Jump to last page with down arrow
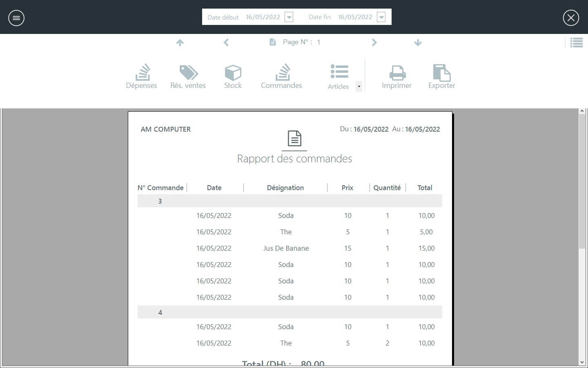This screenshot has height=368, width=588. [x=418, y=43]
